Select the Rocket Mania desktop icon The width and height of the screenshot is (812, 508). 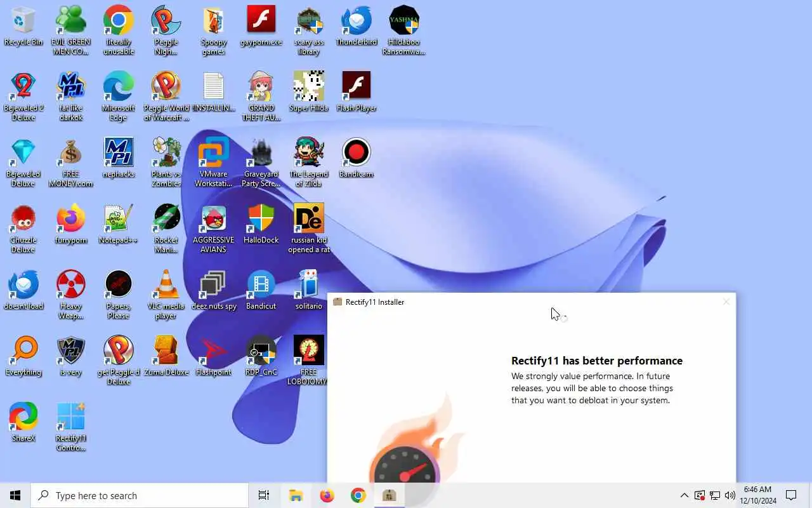tap(166, 229)
